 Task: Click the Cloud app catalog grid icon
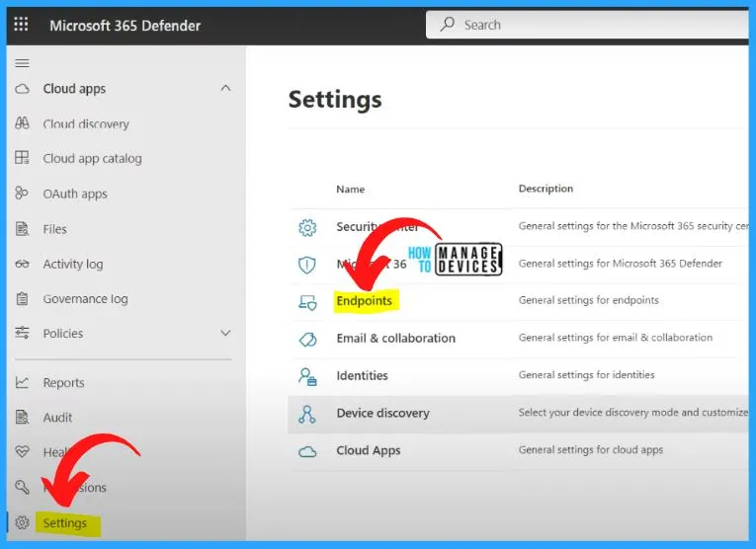(x=22, y=157)
